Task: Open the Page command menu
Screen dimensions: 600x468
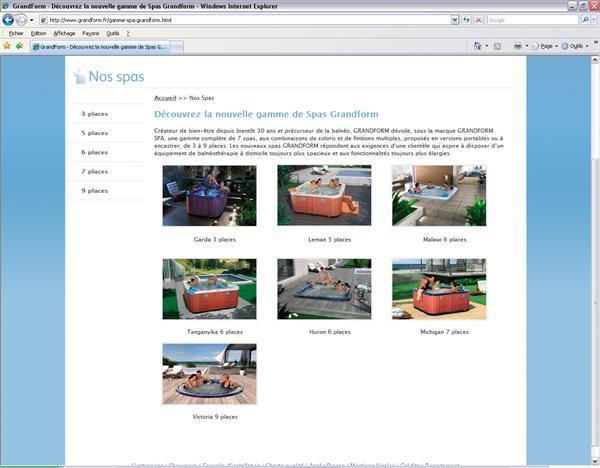Action: [545, 46]
